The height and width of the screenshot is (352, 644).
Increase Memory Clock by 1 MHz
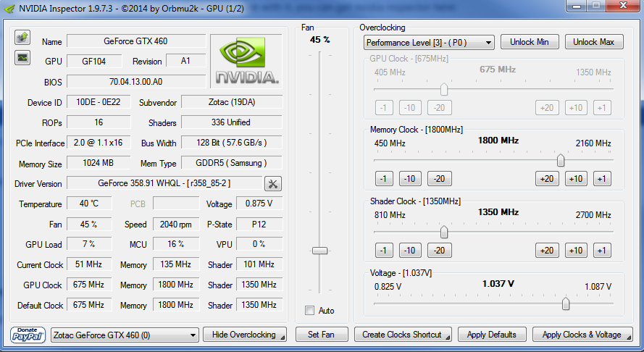(602, 179)
